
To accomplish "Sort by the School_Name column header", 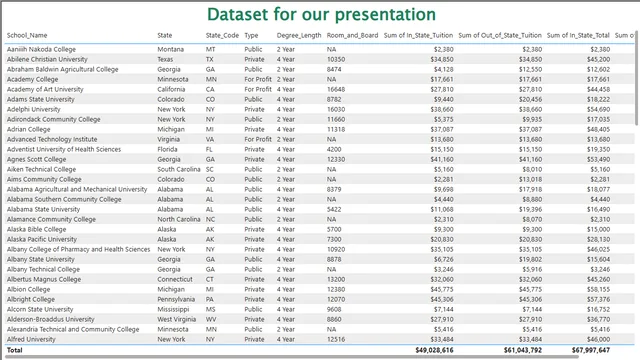I will coord(27,36).
